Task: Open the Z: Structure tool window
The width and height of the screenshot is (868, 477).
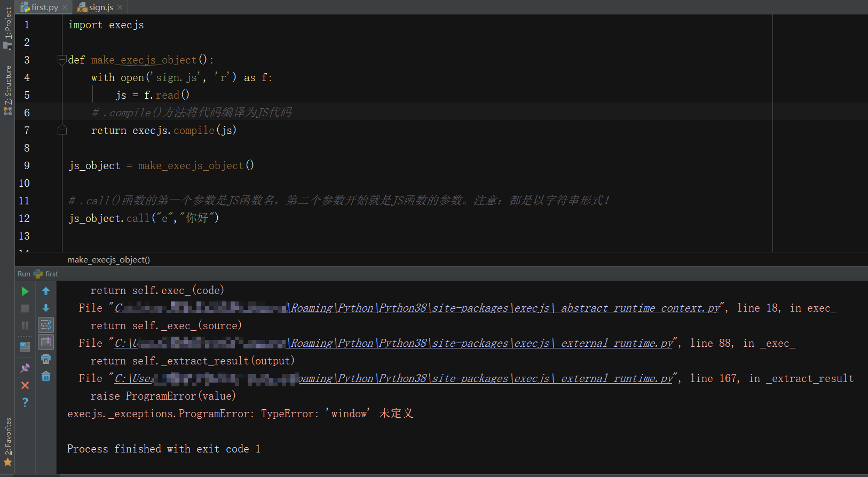Action: [7, 90]
